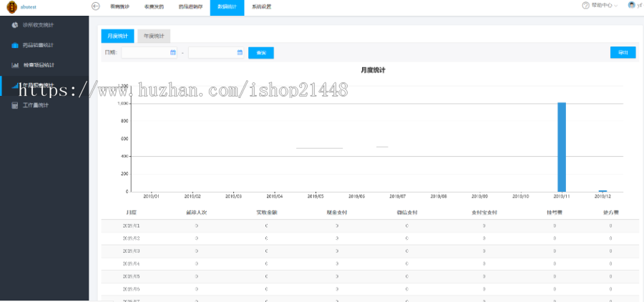644x302 pixels.
Task: Click the 帮助中心 link
Action: click(x=602, y=6)
